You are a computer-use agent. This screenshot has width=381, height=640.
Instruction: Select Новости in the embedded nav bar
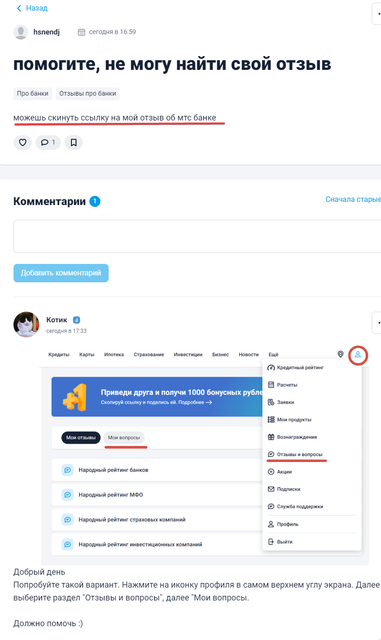[249, 355]
